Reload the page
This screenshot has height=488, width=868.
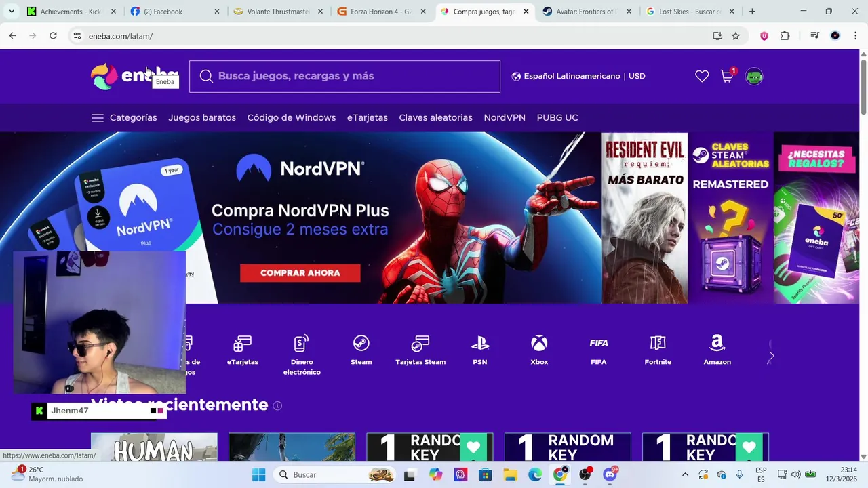(53, 36)
